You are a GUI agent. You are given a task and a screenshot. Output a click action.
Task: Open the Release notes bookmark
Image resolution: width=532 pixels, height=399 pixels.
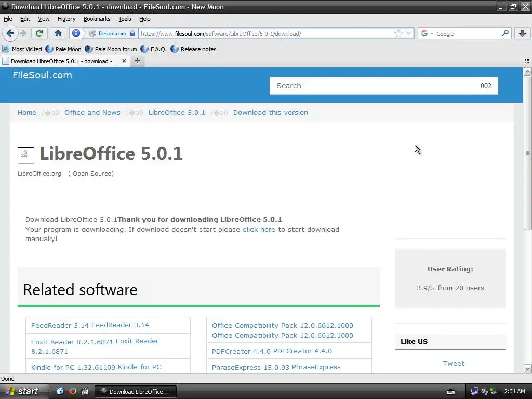click(194, 49)
